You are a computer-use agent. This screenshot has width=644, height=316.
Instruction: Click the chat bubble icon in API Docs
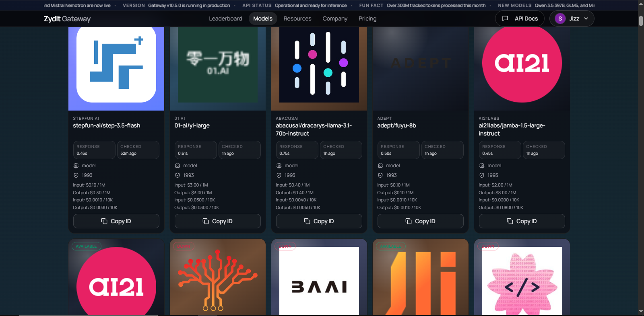(505, 18)
